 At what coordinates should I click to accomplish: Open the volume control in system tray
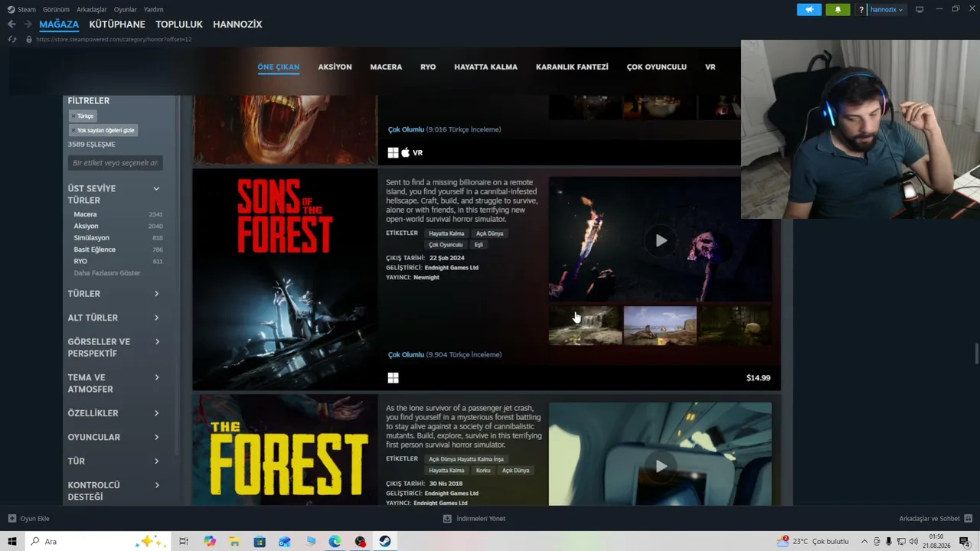click(x=913, y=542)
